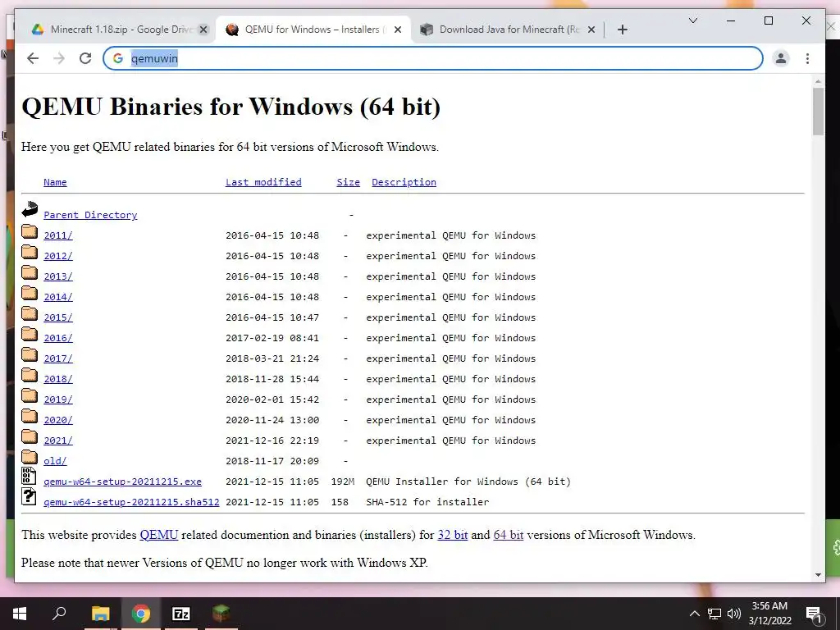Screen dimensions: 840x630
Task: Select the QEMU for Windows Installers tab
Action: [313, 29]
